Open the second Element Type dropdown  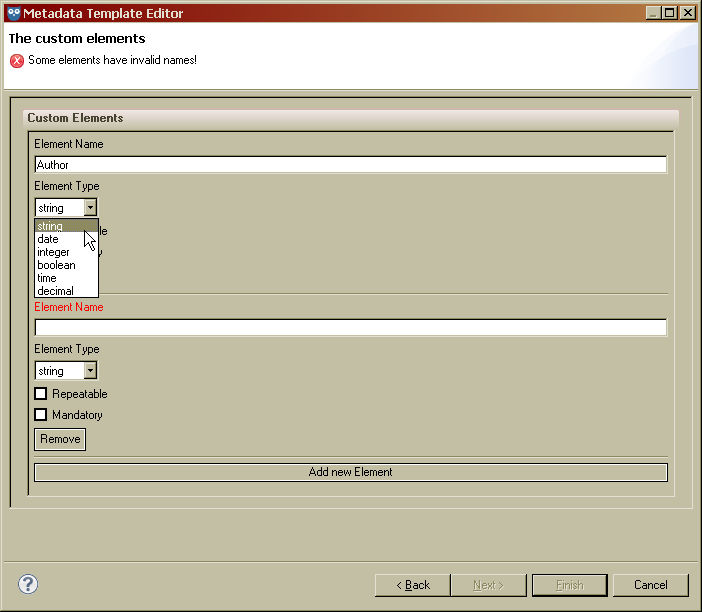(x=90, y=371)
